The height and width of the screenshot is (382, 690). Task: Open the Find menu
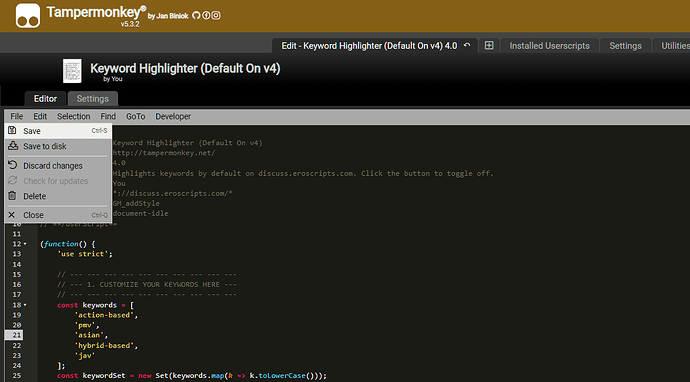108,116
